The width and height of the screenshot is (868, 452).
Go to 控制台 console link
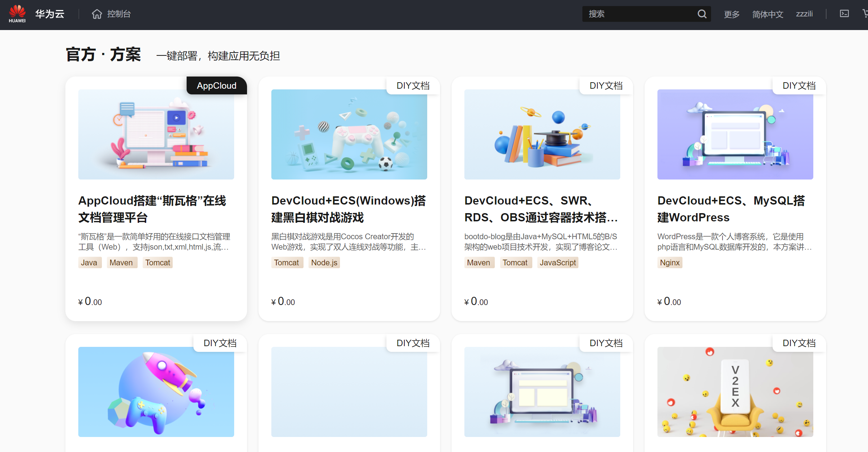point(119,14)
